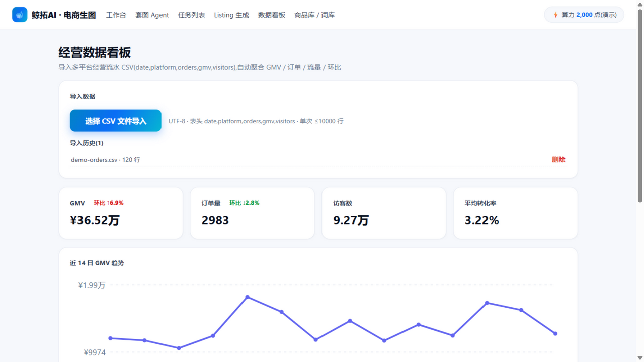The image size is (644, 362).
Task: Click the page vertical scrollbar thumb
Action: click(640, 106)
